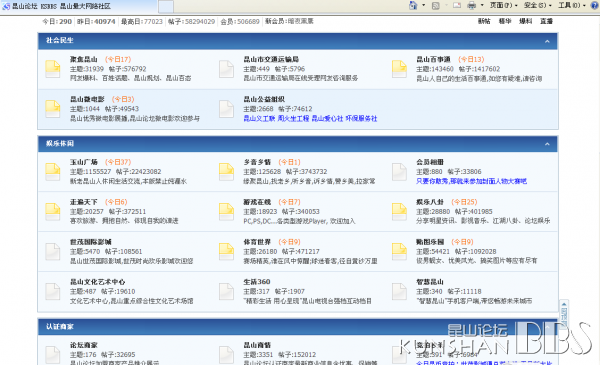This screenshot has height=365, width=600.
Task: Open the 世茂国际影城 forum
Action: (x=90, y=242)
